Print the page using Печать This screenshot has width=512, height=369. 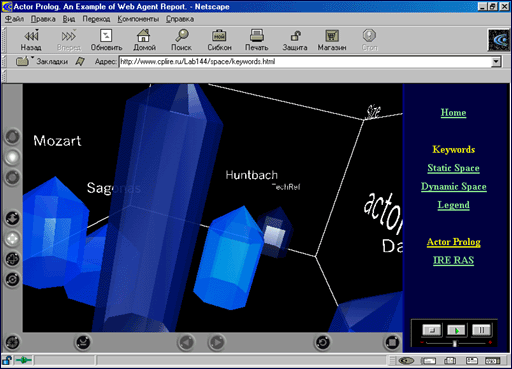(x=257, y=40)
